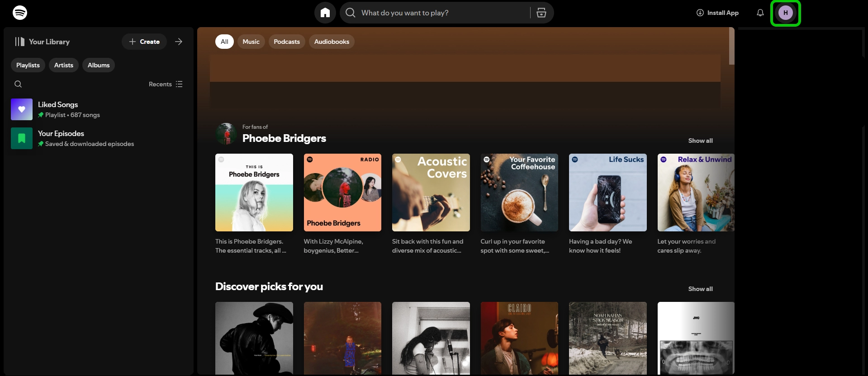
Task: Open Liked Songs heart cover
Action: tap(22, 109)
